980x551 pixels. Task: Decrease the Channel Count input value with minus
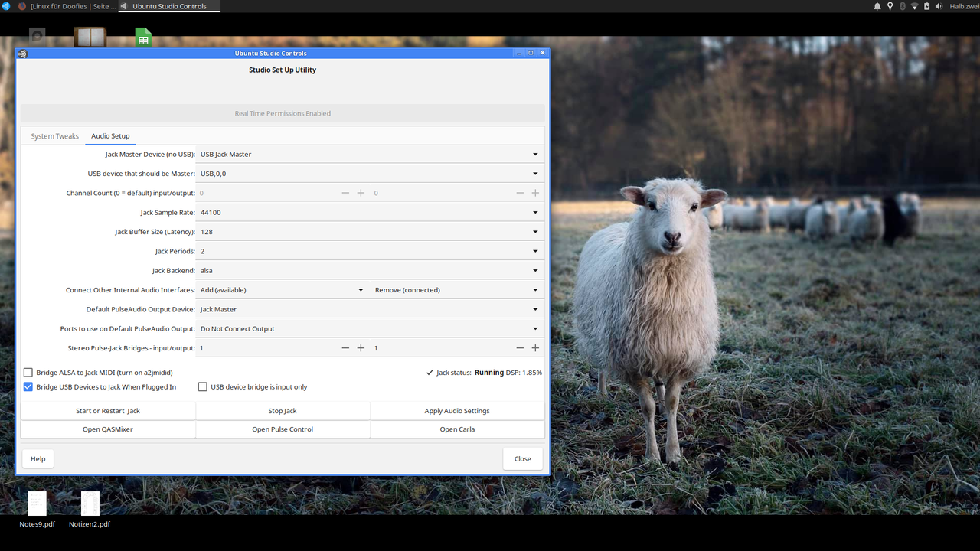pos(345,193)
